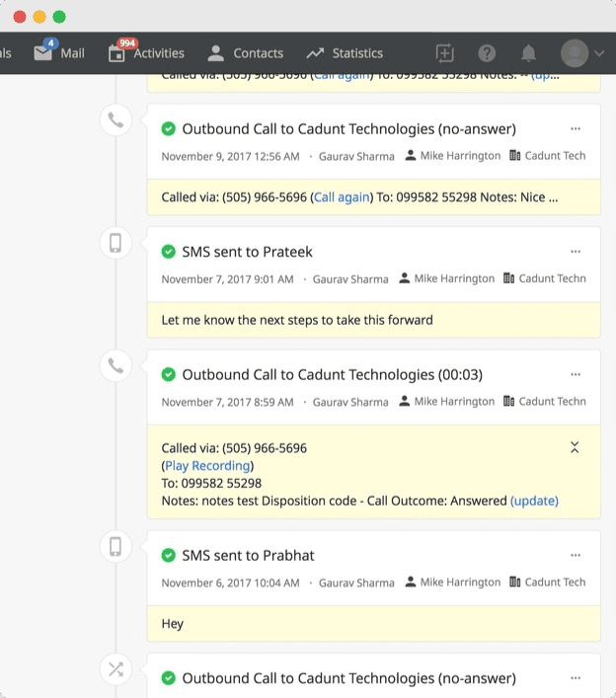The width and height of the screenshot is (616, 698).
Task: Toggle done check on Outbound Call (00:03)
Action: [168, 375]
